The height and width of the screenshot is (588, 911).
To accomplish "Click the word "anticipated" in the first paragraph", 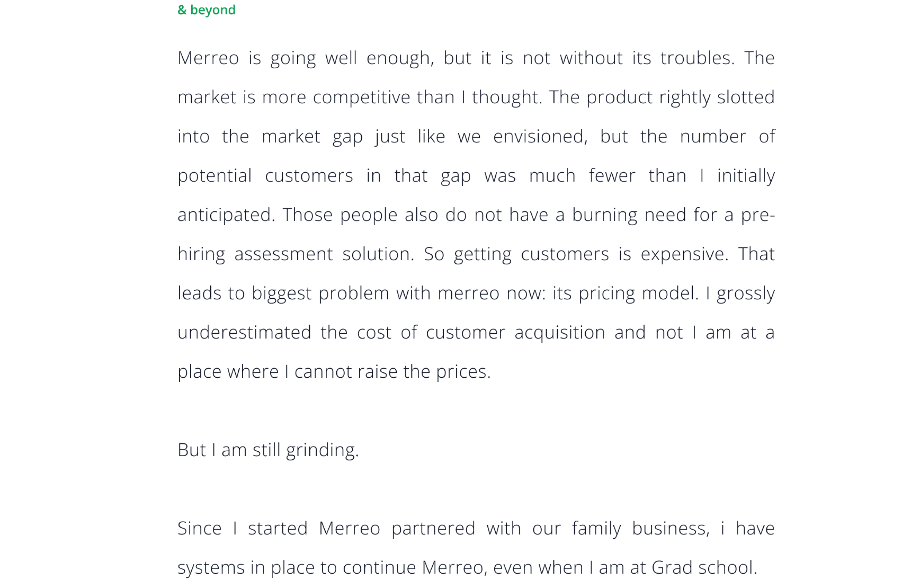I will coord(225,215).
